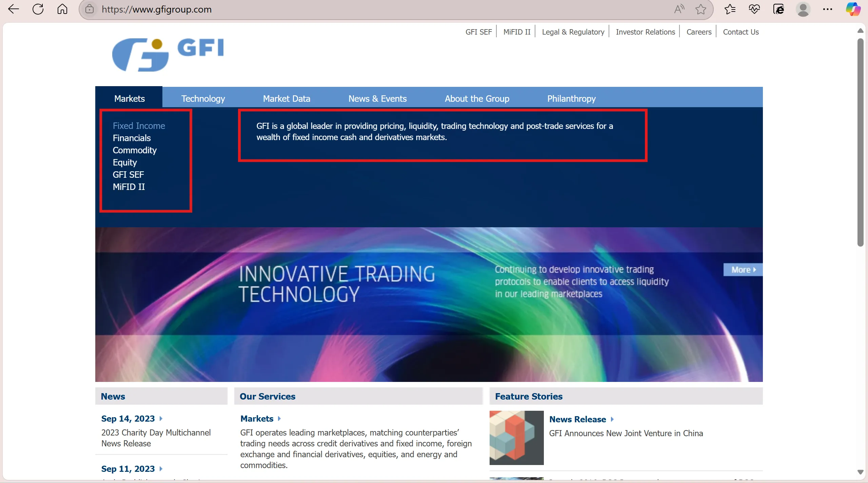Click the vertical scrollbar thumb

pyautogui.click(x=860, y=142)
